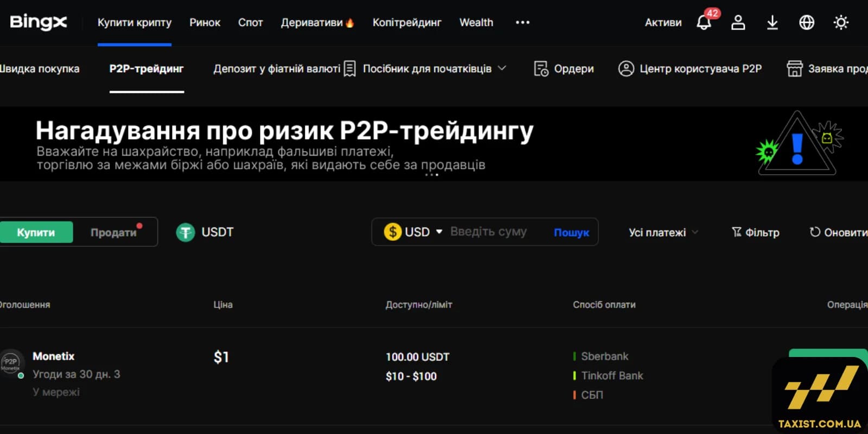The width and height of the screenshot is (868, 434).
Task: Click the Monetix merchant name
Action: [x=53, y=356]
